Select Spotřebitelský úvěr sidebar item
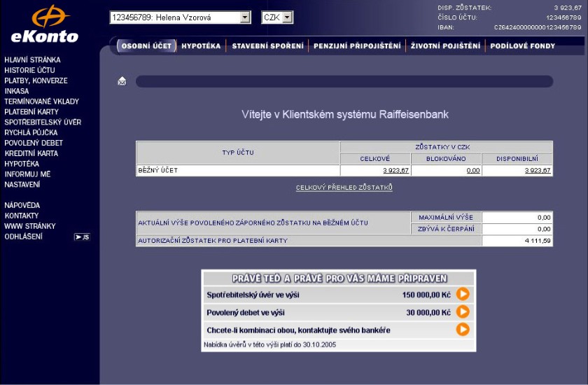Screen dimensions: 588x385 point(43,122)
